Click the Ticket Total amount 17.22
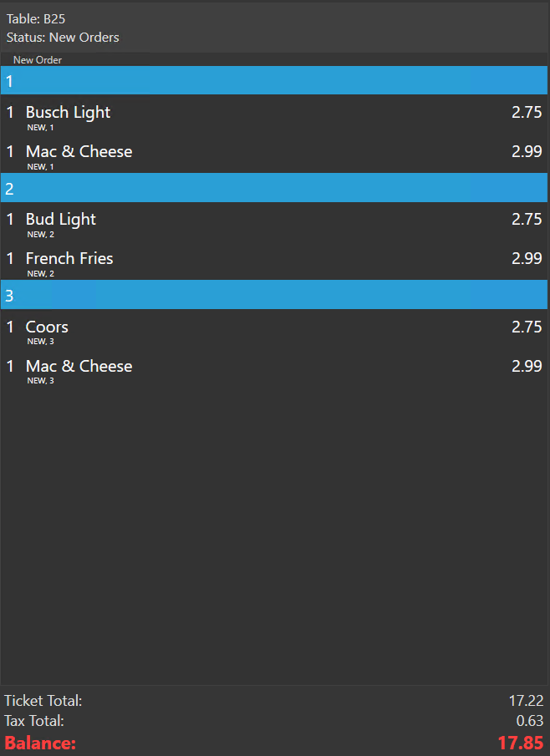 pos(526,701)
